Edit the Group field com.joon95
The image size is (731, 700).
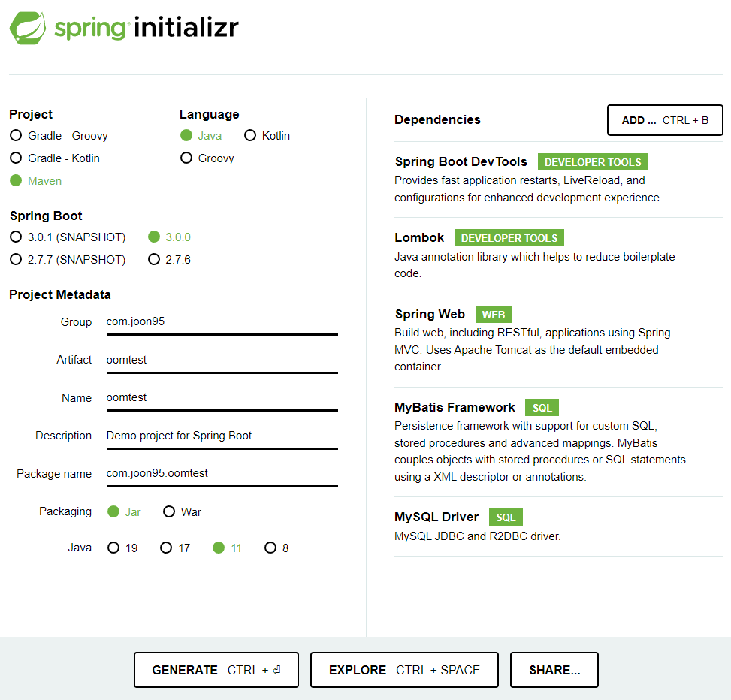(222, 322)
